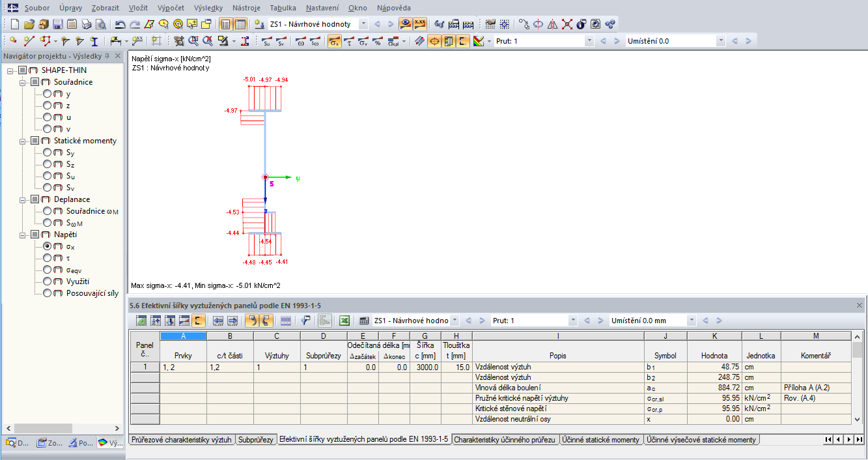Screen dimensions: 868x460
Task: Switch to Účinné statické momenty tab
Action: coord(601,440)
